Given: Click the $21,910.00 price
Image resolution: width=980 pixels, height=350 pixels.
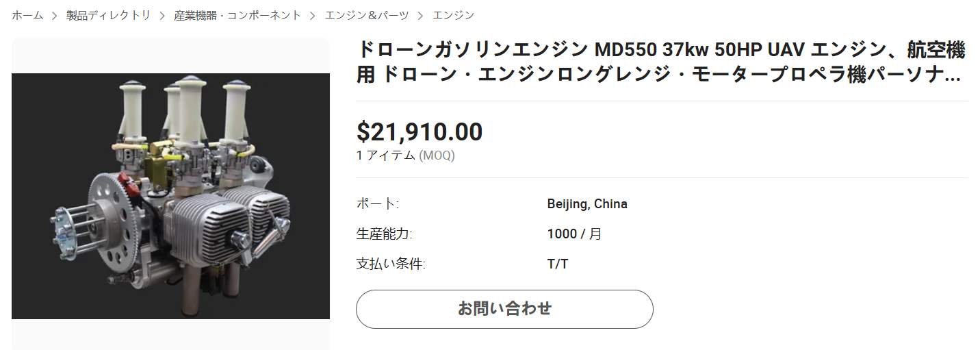Looking at the screenshot, I should 420,132.
